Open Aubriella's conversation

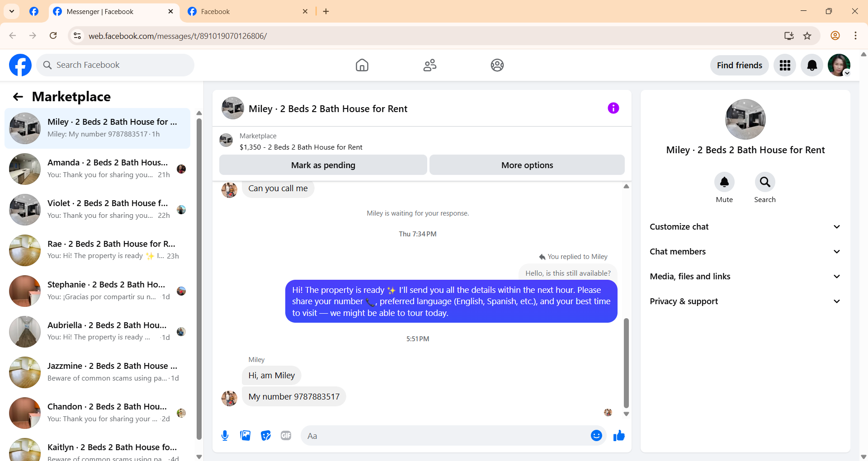point(97,331)
